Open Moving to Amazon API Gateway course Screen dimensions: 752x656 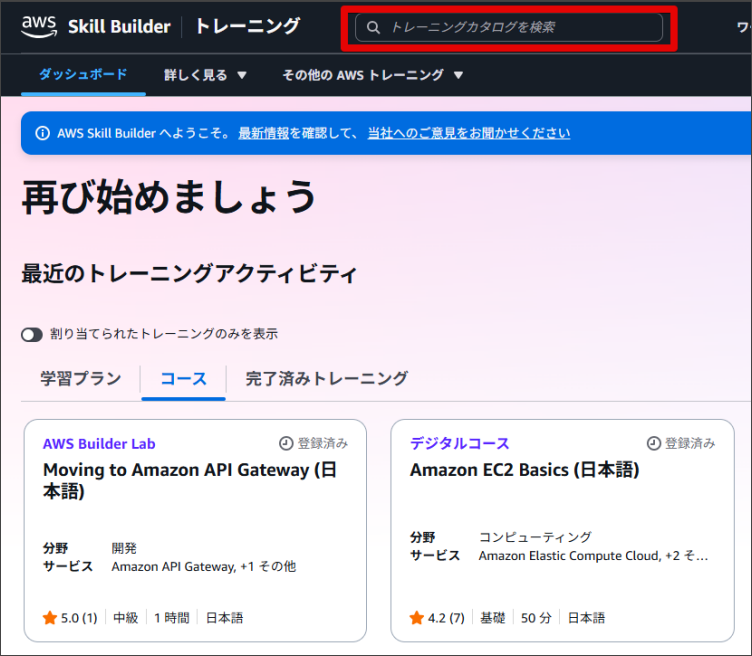[x=190, y=480]
